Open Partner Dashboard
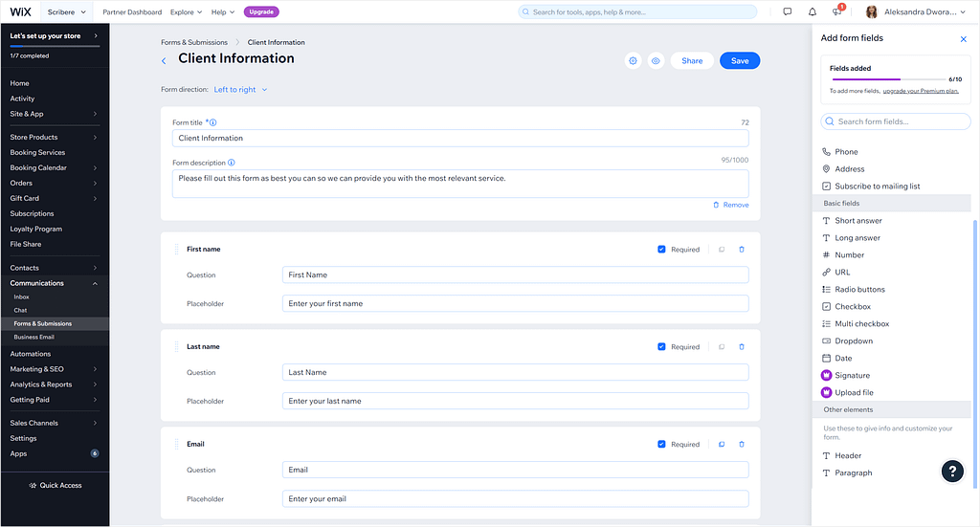The height and width of the screenshot is (527, 980). click(132, 11)
